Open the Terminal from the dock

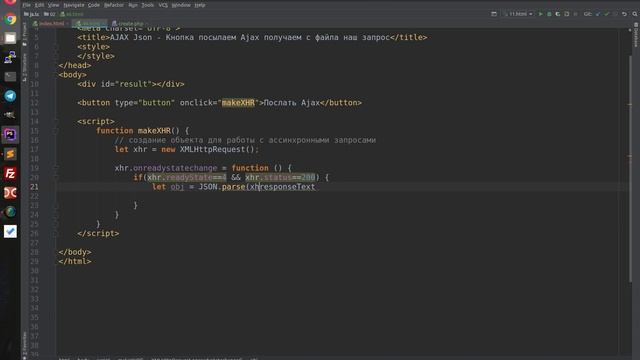click(10, 77)
